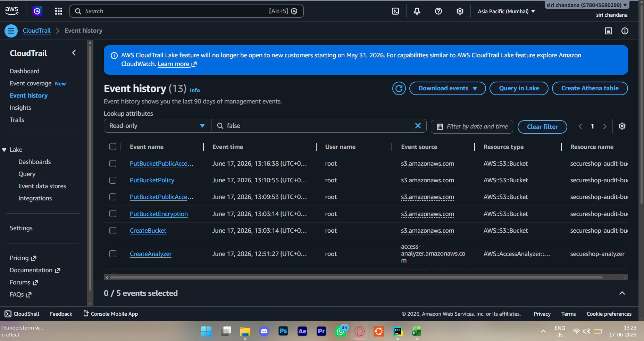Toggle the navigation hamburger menu
Image resolution: width=644 pixels, height=341 pixels.
coord(11,31)
